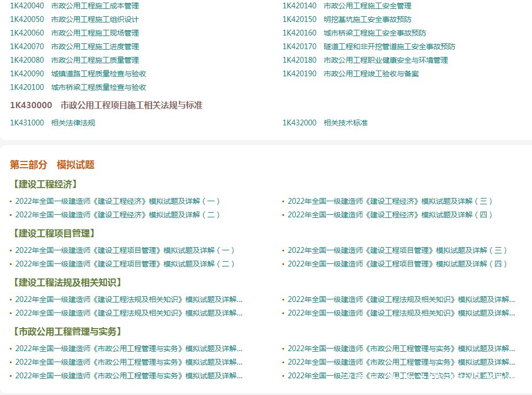
Task: Open 1K420140 市政公用工程施工安全管理
Action: tap(347, 6)
